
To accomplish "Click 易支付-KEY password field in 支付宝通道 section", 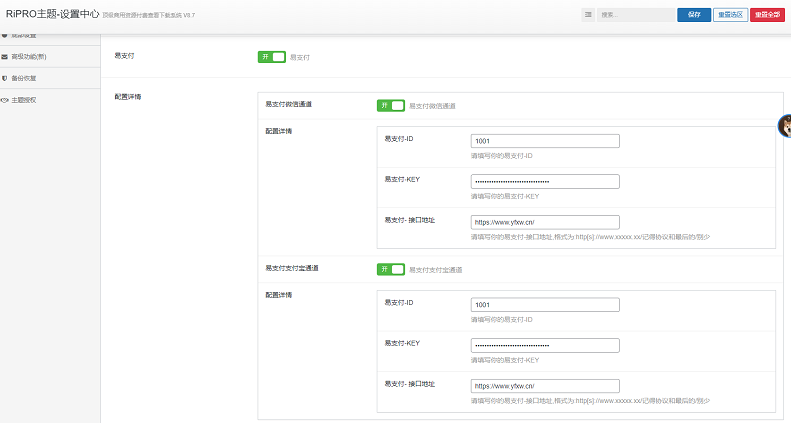I will pyautogui.click(x=545, y=345).
